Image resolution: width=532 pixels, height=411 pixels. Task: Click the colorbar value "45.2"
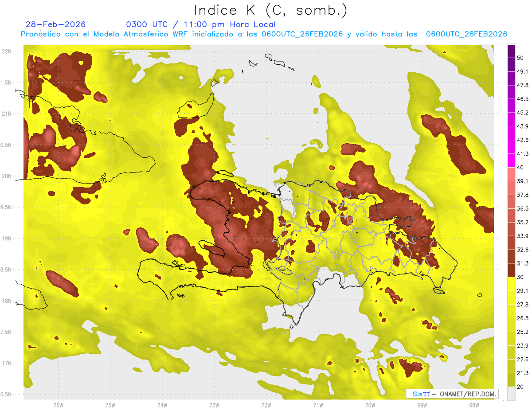pyautogui.click(x=523, y=113)
